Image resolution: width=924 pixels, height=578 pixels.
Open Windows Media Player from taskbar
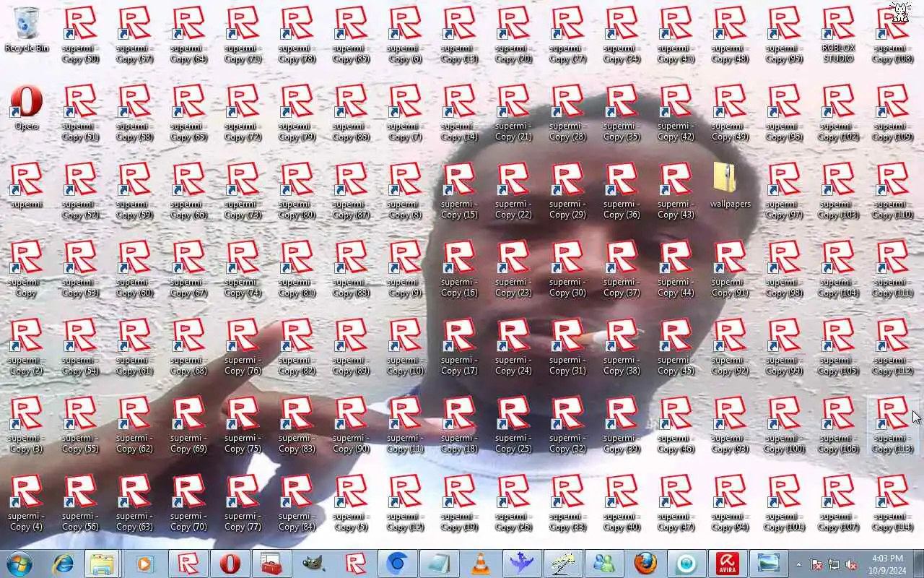click(144, 564)
